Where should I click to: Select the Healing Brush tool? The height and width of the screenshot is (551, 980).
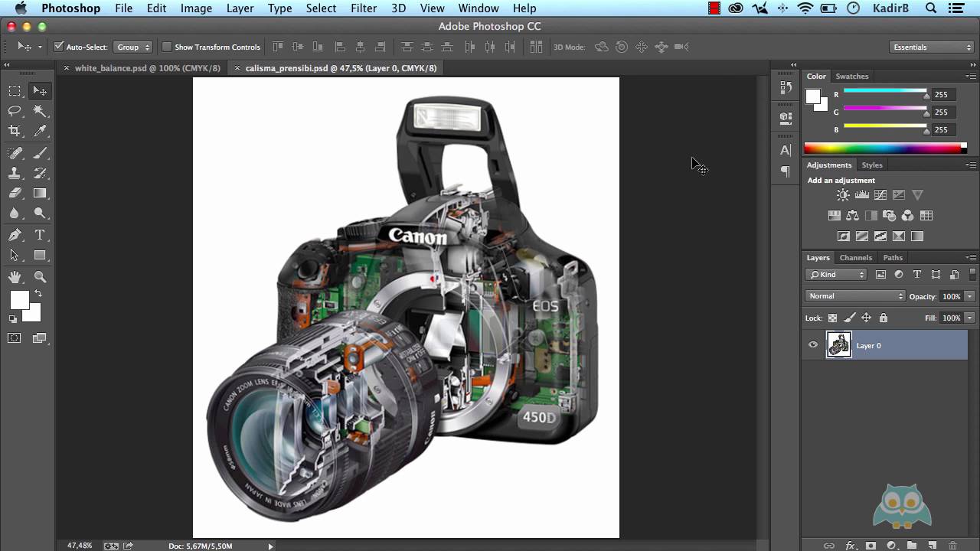(x=15, y=153)
